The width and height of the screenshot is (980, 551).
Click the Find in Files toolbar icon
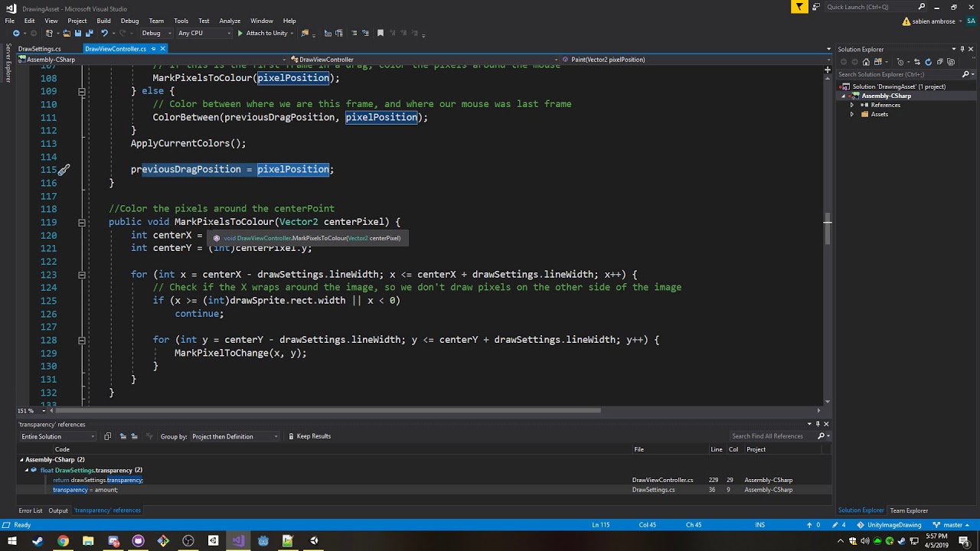click(305, 33)
